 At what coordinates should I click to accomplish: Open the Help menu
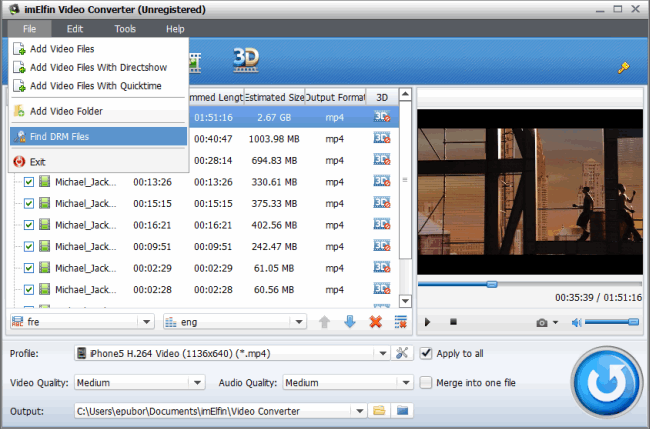coord(175,29)
